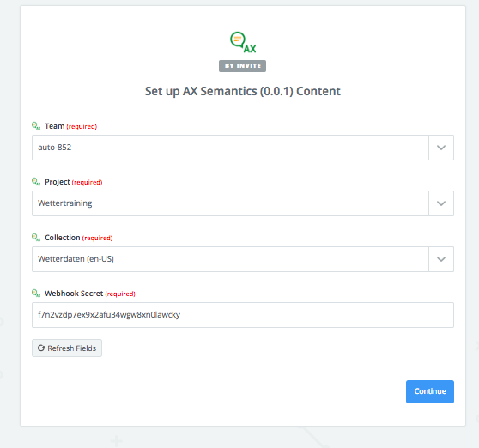479x448 pixels.
Task: Click the AX icon beside Team label
Action: [36, 126]
